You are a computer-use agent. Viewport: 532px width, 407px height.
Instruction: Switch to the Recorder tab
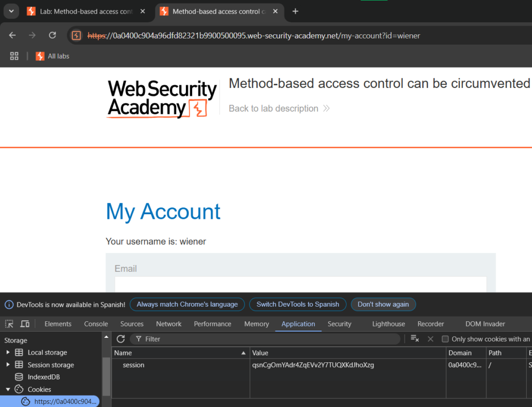[431, 324]
